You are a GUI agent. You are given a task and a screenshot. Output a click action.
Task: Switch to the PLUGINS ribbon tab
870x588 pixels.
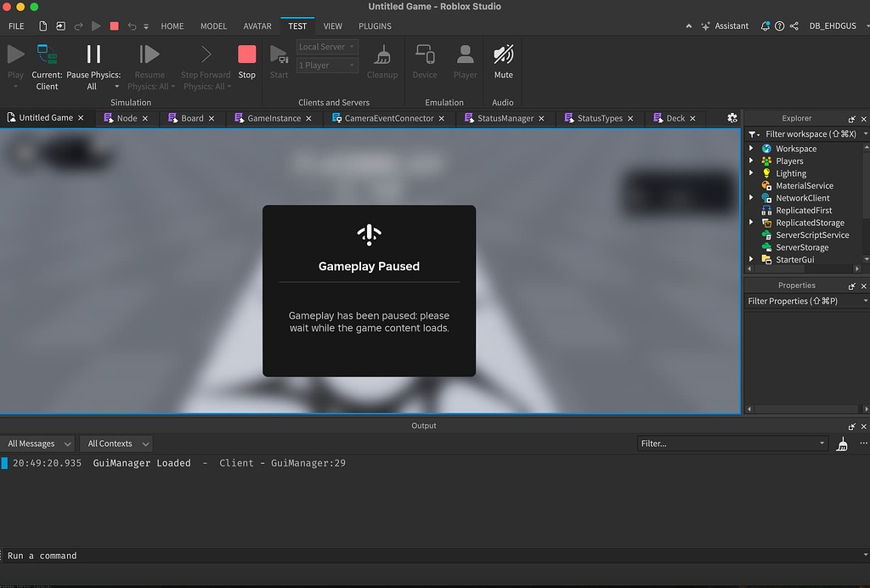[x=375, y=26]
